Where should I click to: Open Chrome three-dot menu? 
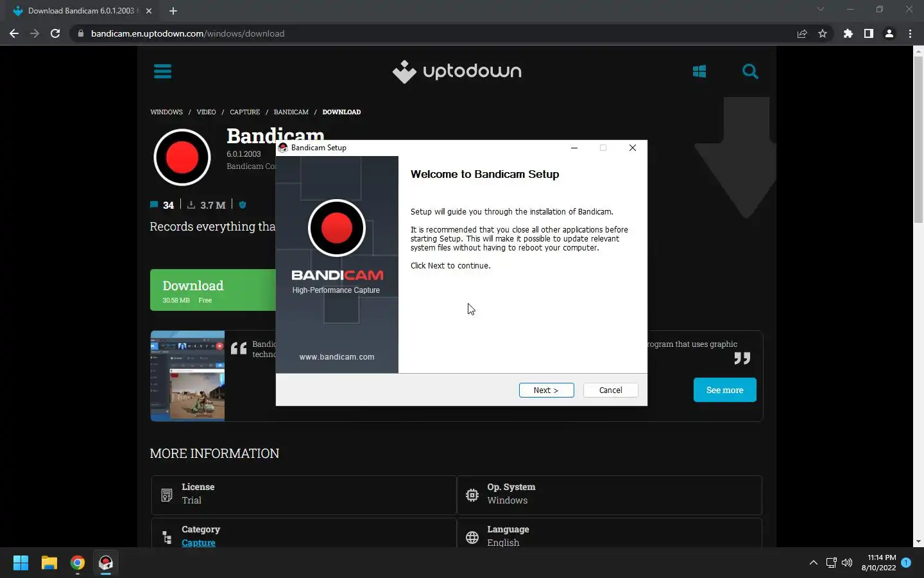(910, 33)
